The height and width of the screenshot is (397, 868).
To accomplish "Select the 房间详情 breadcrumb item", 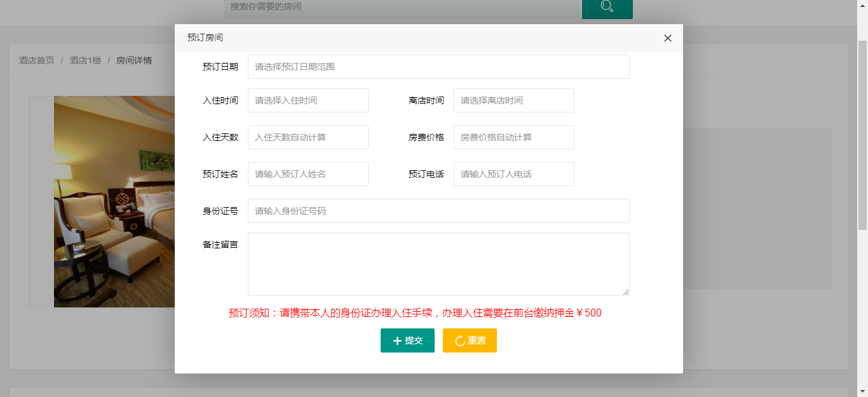I will pyautogui.click(x=133, y=60).
